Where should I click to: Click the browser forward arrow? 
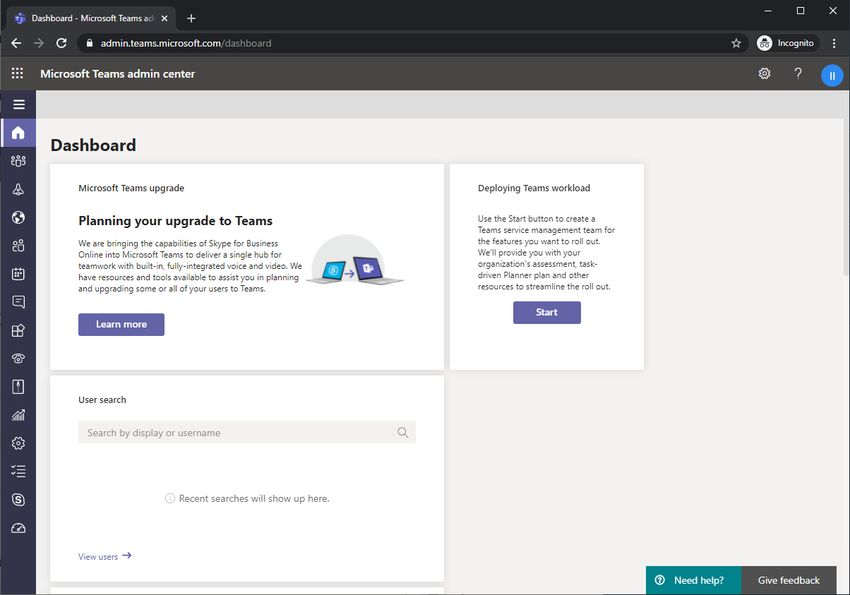[38, 43]
